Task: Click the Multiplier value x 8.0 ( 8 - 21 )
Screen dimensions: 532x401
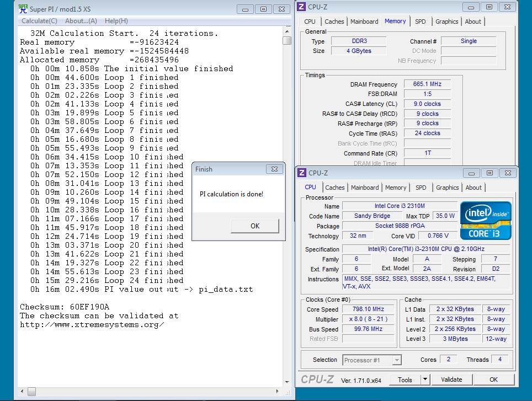Action: pos(368,319)
